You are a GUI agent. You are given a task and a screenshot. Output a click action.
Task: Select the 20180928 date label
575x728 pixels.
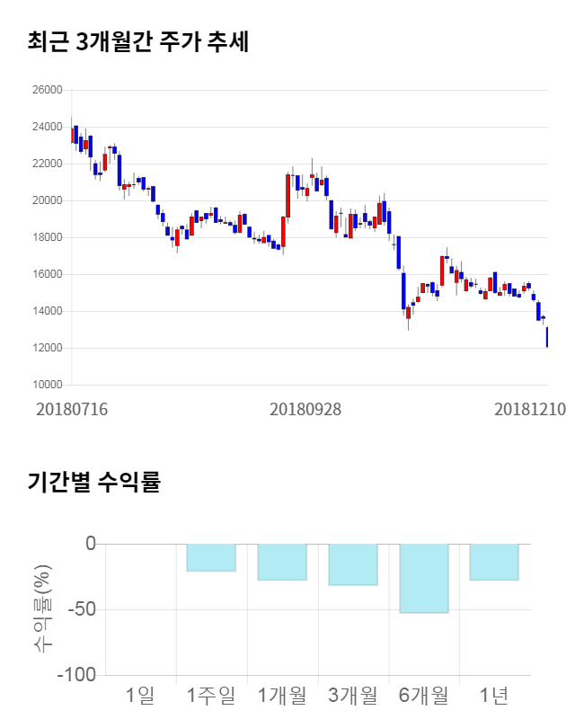coord(305,409)
